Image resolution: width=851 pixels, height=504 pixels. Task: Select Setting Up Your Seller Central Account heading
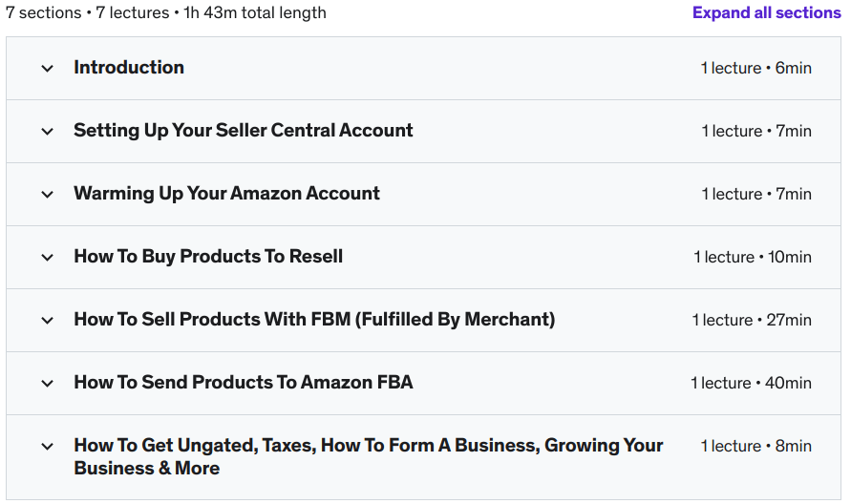coord(244,131)
